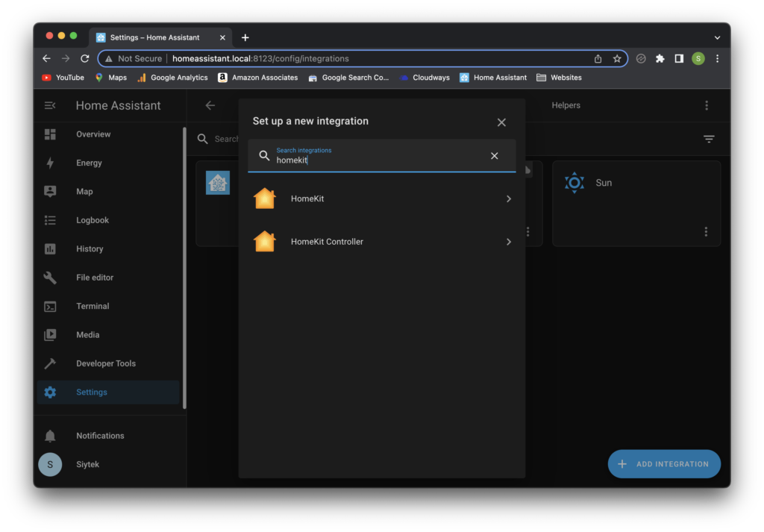The width and height of the screenshot is (764, 532).
Task: Select the HomeKit integration text
Action: coord(307,198)
